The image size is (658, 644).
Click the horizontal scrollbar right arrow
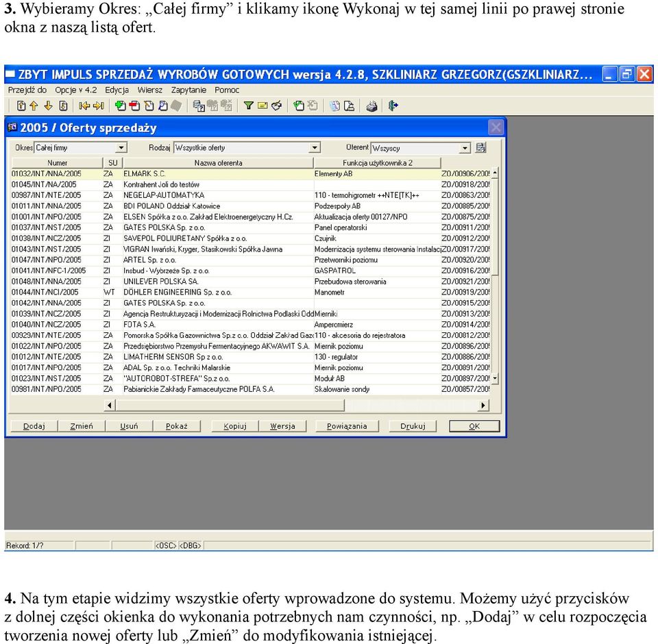click(483, 406)
